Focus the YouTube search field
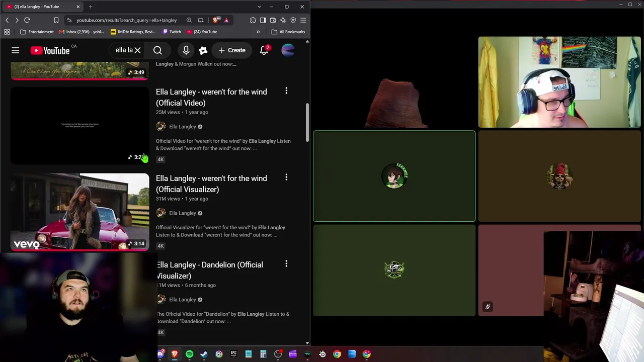 point(124,50)
